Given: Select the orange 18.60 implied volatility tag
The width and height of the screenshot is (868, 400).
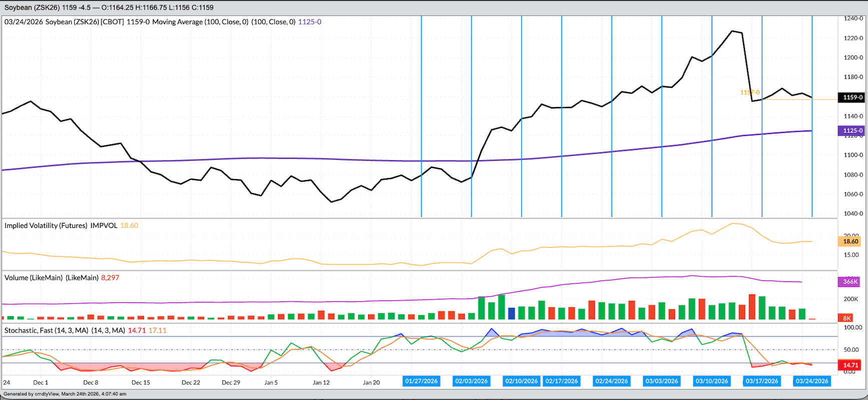Looking at the screenshot, I should point(850,241).
